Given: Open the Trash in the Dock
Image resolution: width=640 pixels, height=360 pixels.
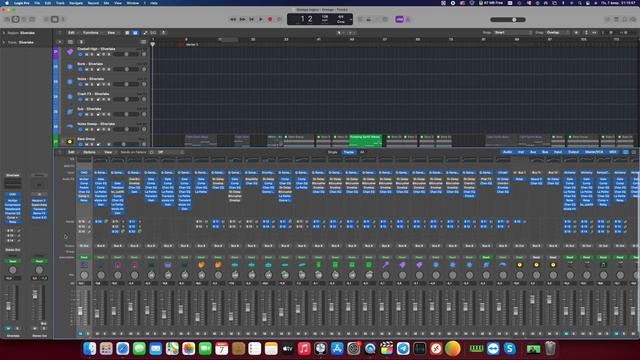Looking at the screenshot, I should (x=551, y=349).
